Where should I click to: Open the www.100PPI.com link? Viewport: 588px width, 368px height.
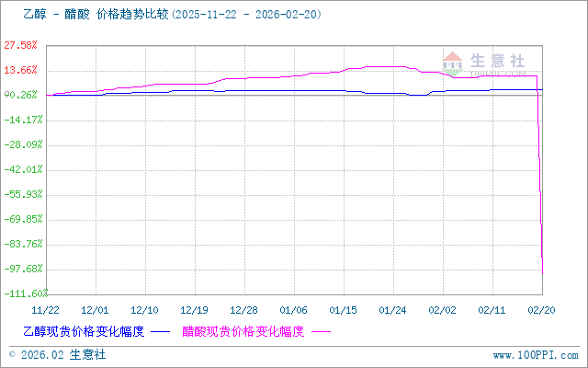[x=536, y=354]
